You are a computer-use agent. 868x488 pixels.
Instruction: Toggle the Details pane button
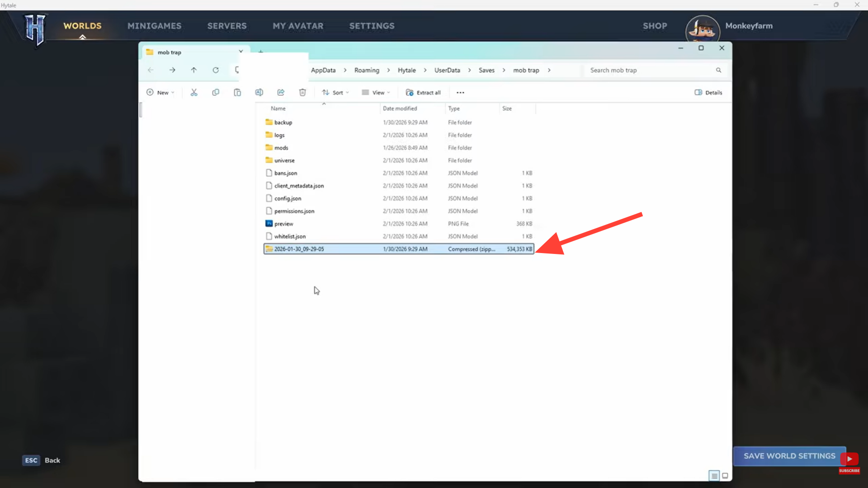[x=708, y=93]
